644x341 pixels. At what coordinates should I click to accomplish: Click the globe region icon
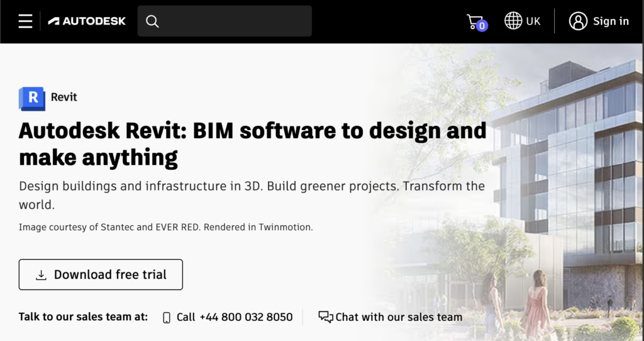[x=513, y=21]
